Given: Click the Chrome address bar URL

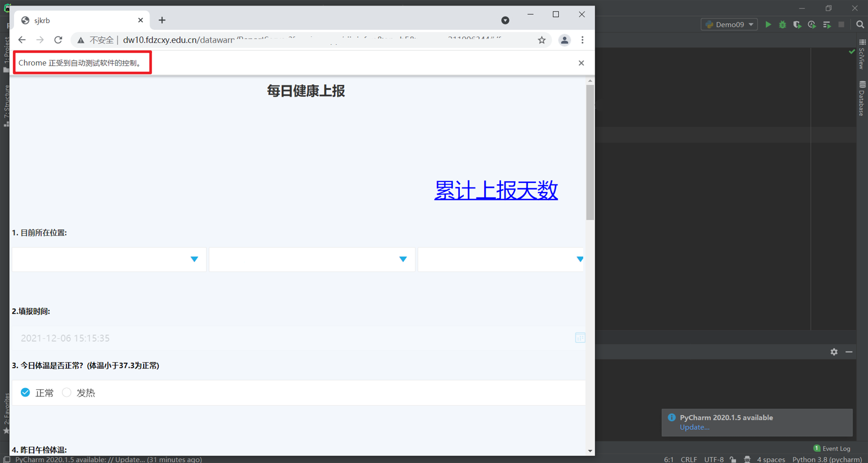Looking at the screenshot, I should pos(312,40).
